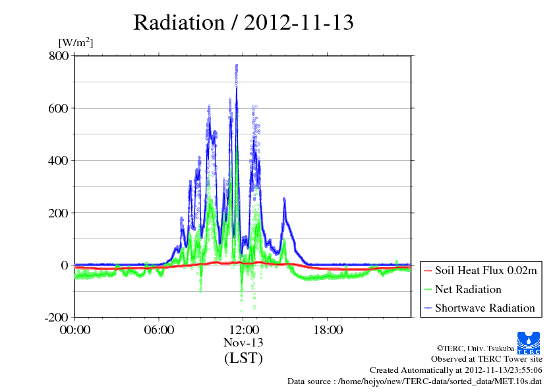The image size is (555, 392).
Task: Click the TERC logo icon
Action: (529, 343)
